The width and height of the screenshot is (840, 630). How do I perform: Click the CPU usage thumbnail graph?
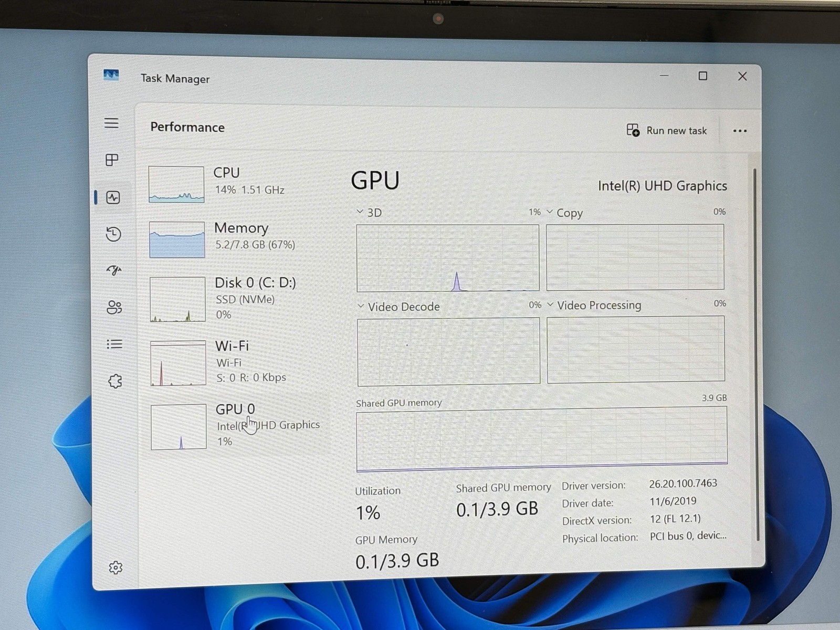pyautogui.click(x=176, y=184)
